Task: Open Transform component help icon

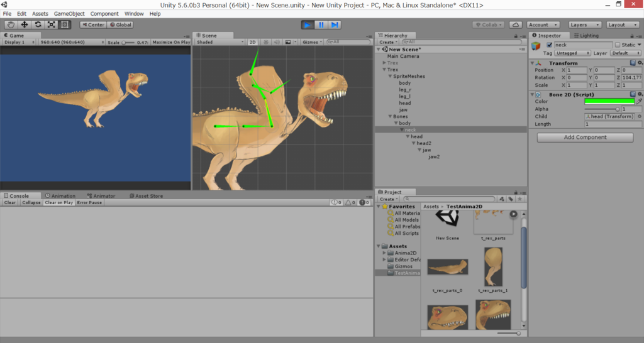Action: (x=633, y=63)
